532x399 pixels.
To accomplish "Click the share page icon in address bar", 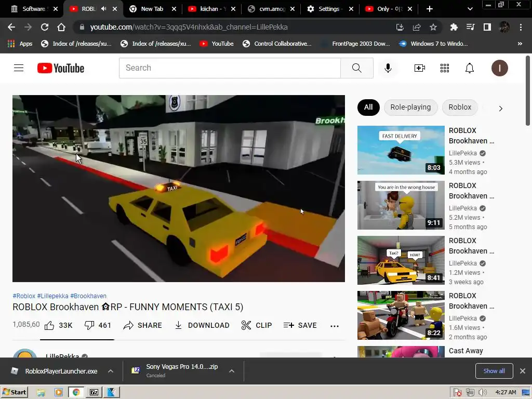I will [x=416, y=27].
